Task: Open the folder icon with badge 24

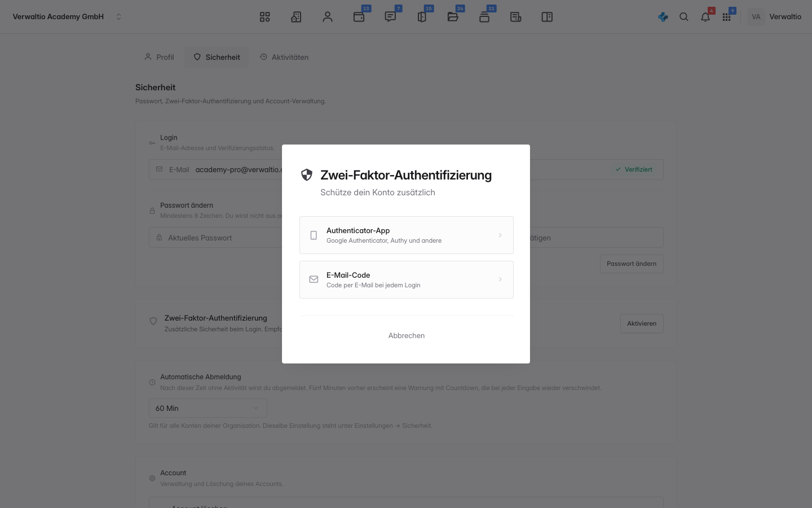Action: coord(453,17)
